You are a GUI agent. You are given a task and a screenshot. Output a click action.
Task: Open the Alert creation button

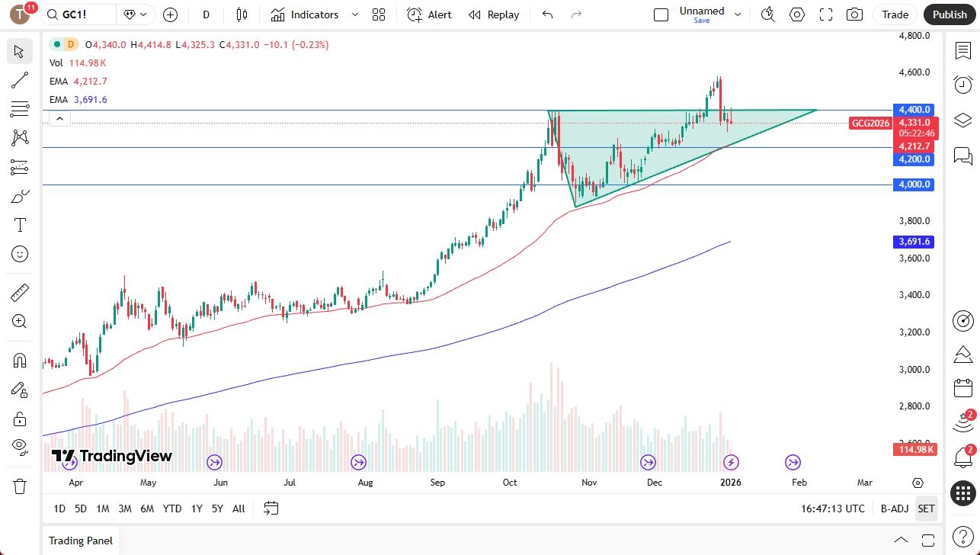[429, 14]
